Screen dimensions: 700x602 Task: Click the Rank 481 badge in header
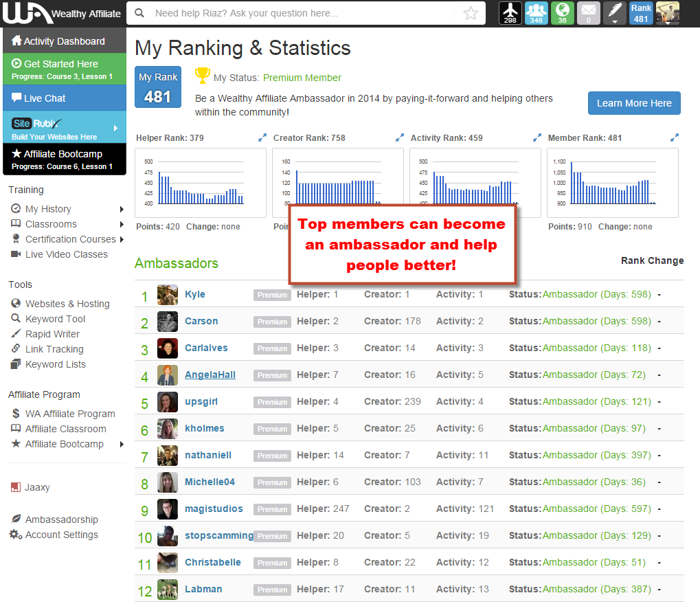[x=641, y=13]
